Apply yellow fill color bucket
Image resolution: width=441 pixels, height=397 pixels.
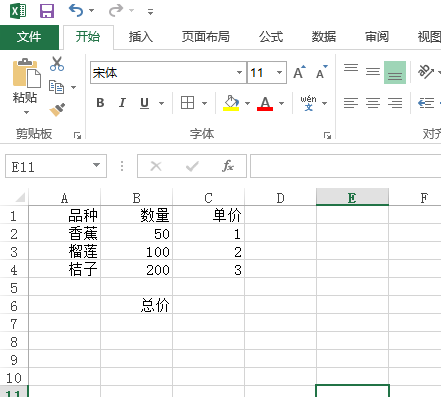pyautogui.click(x=231, y=103)
